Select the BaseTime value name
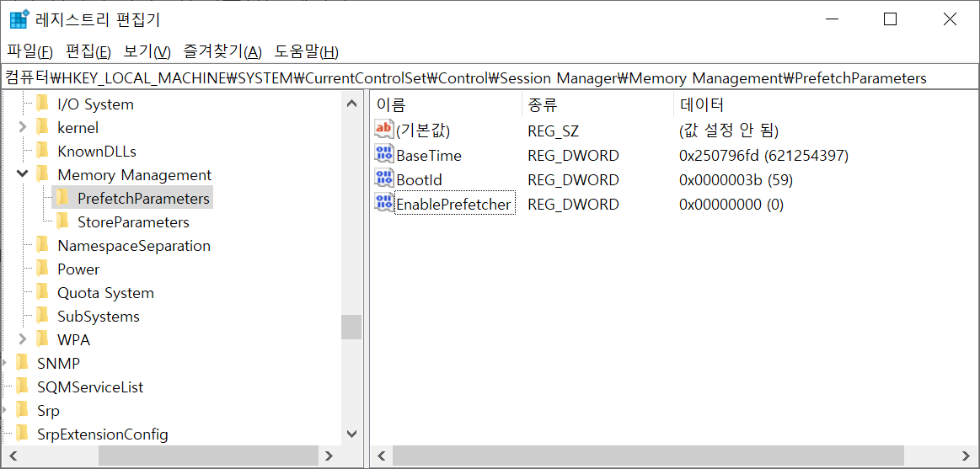Image resolution: width=980 pixels, height=469 pixels. [429, 156]
